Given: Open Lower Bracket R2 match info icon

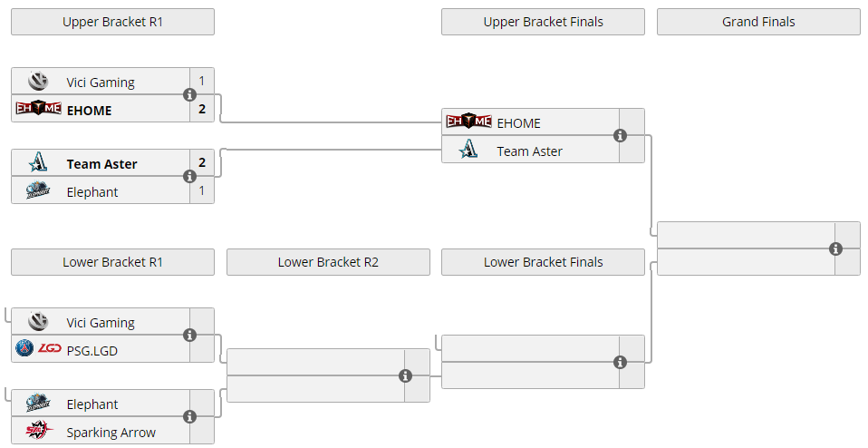Looking at the screenshot, I should pyautogui.click(x=405, y=375).
